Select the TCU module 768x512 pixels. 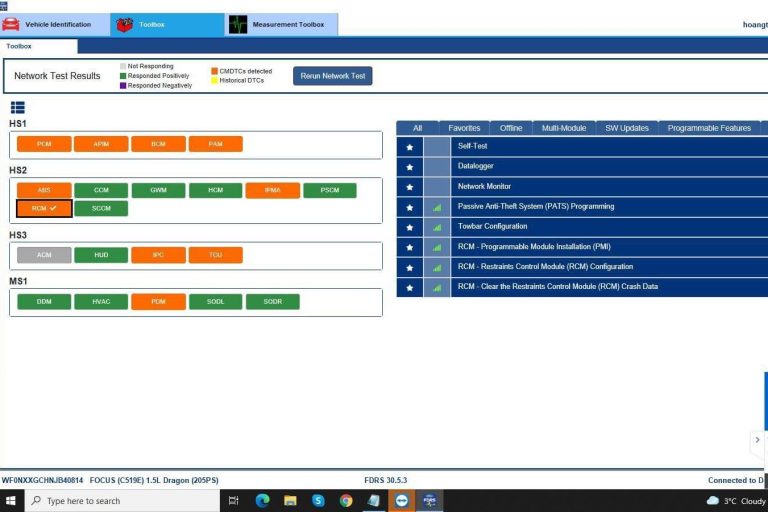216,255
